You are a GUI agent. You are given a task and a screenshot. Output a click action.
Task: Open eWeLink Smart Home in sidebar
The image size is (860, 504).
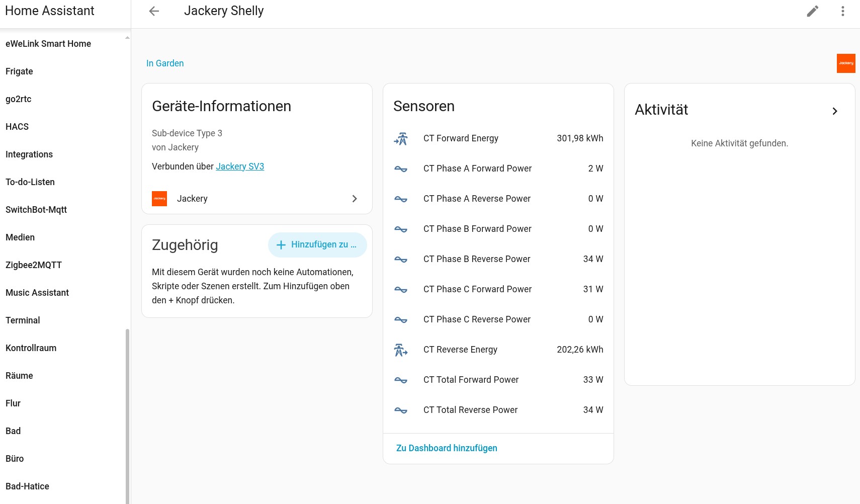pyautogui.click(x=48, y=44)
